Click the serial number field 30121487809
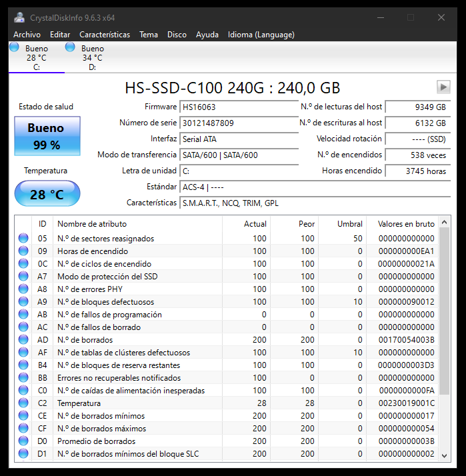466x476 pixels. coord(239,123)
